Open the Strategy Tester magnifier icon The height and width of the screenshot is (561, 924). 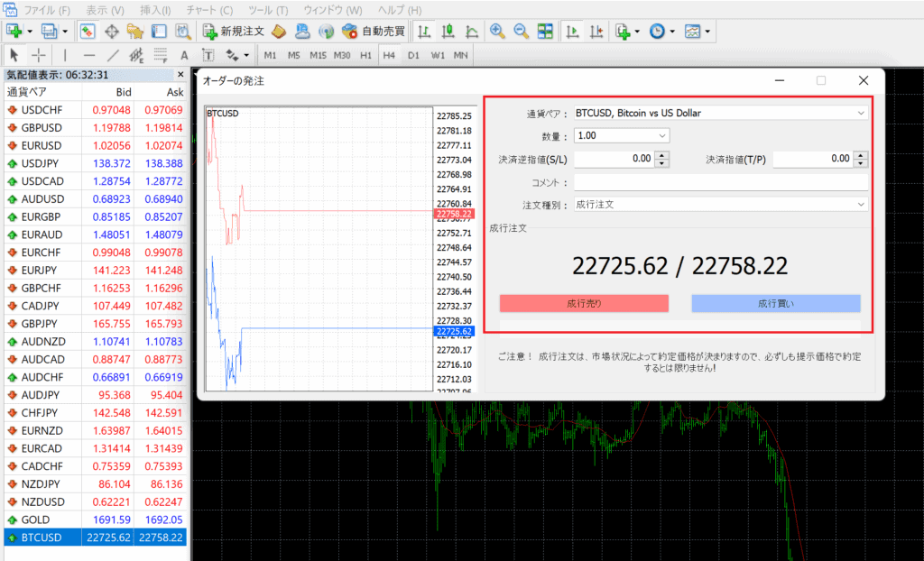[182, 31]
